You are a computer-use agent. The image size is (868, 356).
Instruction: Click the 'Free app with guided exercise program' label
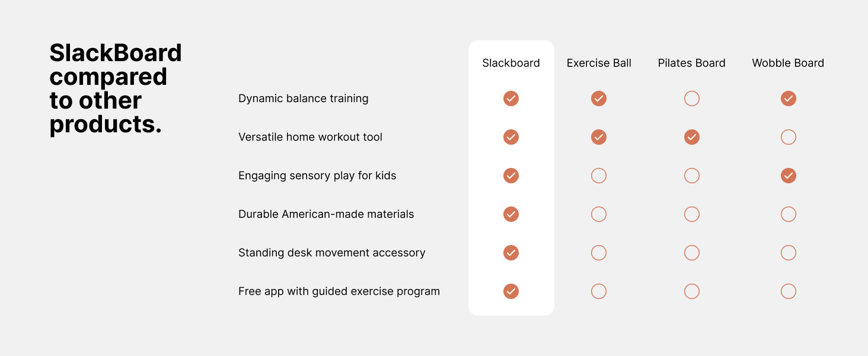339,291
